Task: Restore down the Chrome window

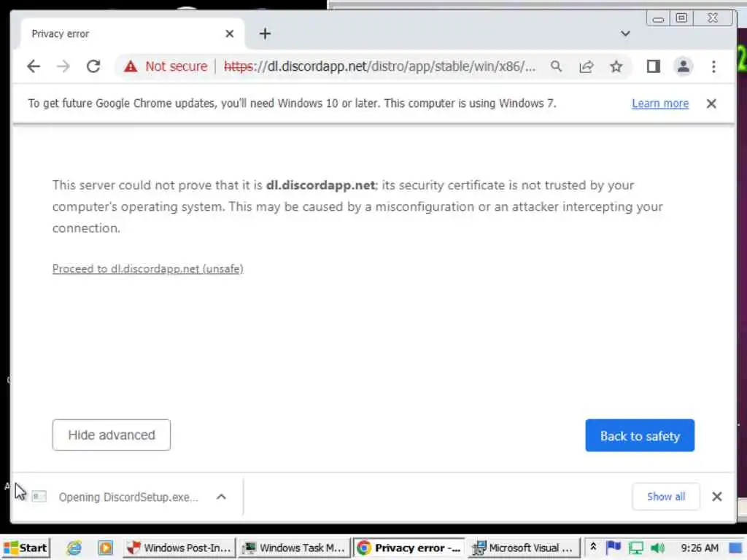Action: pos(682,18)
